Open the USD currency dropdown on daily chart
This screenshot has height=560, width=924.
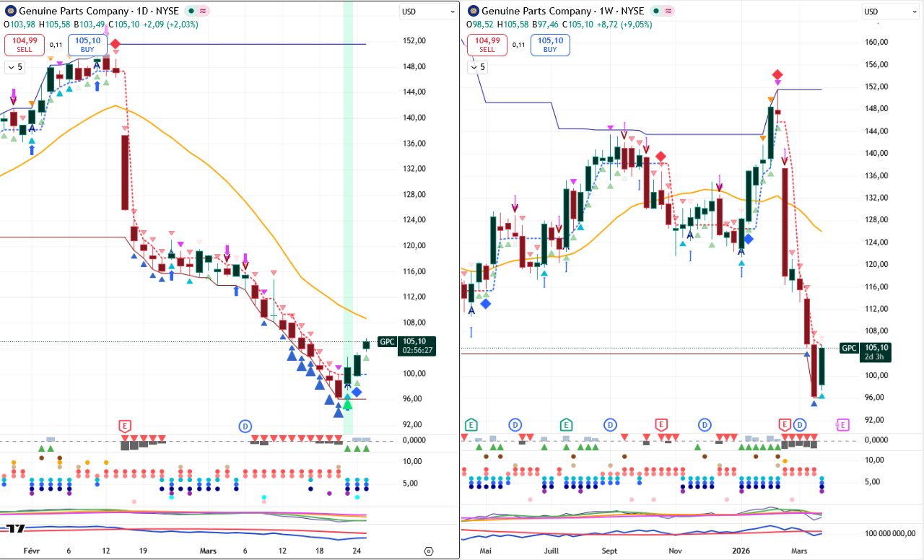[x=428, y=11]
